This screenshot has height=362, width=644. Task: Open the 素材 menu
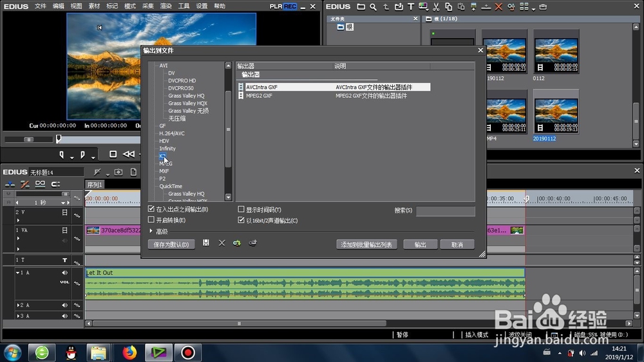click(x=94, y=6)
